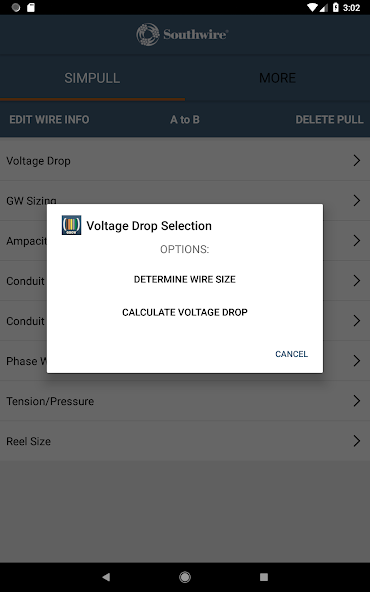Tap the Wi-Fi status icon
The image size is (370, 592).
click(312, 8)
